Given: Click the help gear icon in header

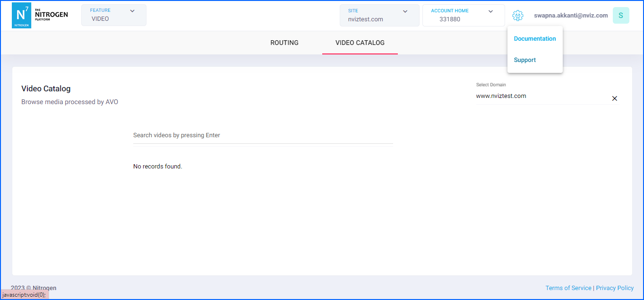Looking at the screenshot, I should [x=518, y=16].
